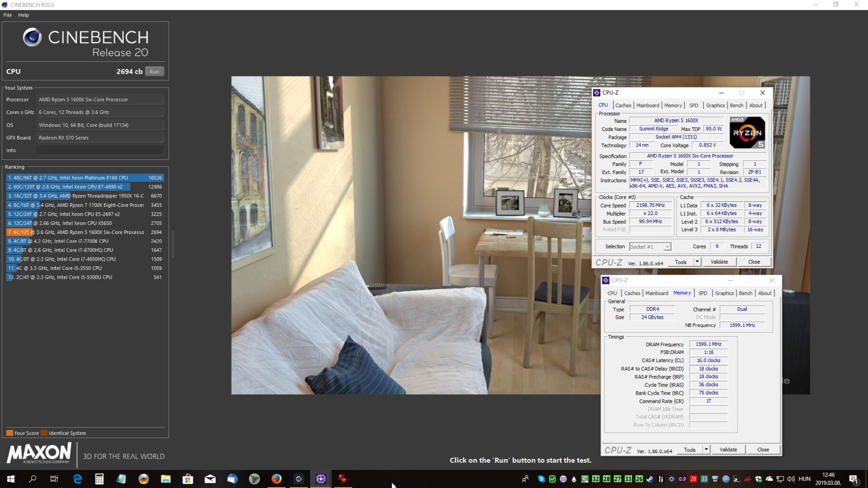
Task: Select ranking row Intel Core i5-3550
Action: point(85,268)
